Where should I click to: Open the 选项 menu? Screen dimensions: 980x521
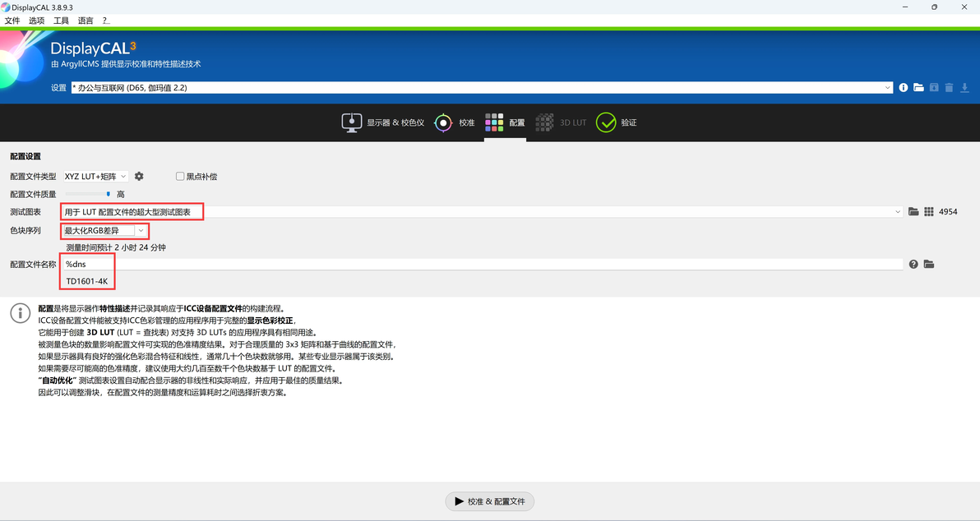(x=37, y=21)
